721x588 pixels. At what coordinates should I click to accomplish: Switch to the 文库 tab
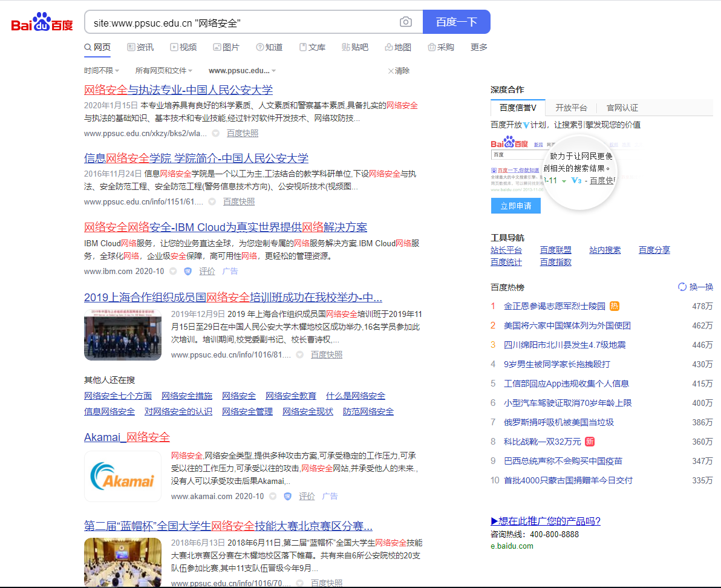pyautogui.click(x=312, y=47)
